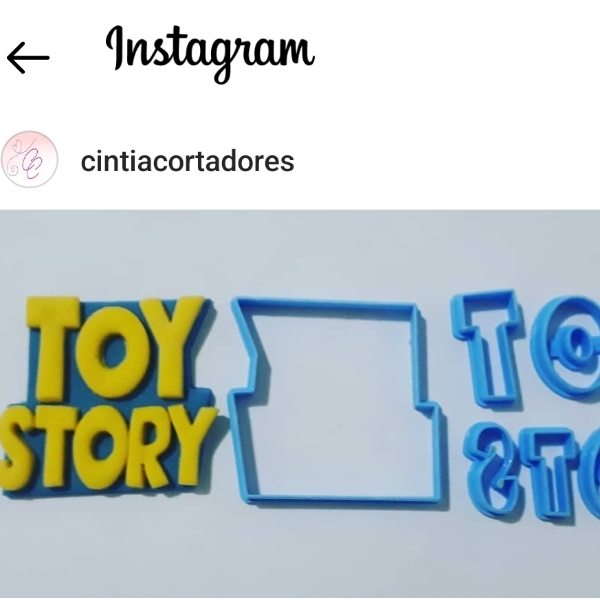Click the gray background below the cutters
This screenshot has width=600, height=600.
coord(300,555)
